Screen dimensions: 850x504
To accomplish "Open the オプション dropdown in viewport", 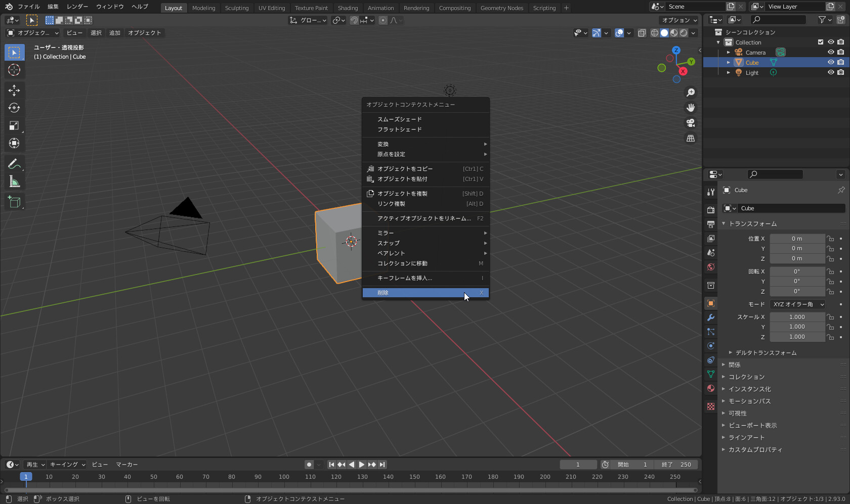I will tap(679, 20).
